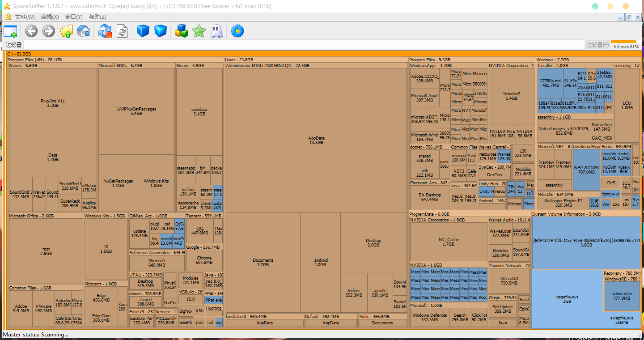Select the .gradle 530.1MB block

pyautogui.click(x=380, y=293)
